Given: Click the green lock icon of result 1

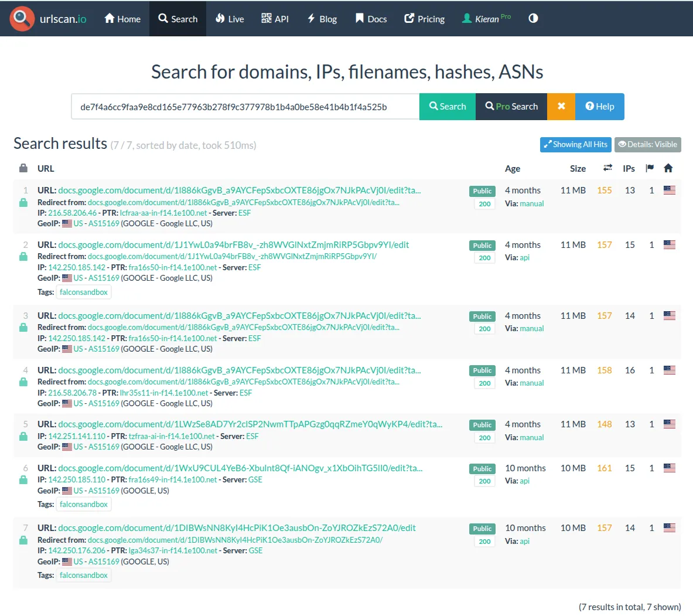Looking at the screenshot, I should point(23,203).
